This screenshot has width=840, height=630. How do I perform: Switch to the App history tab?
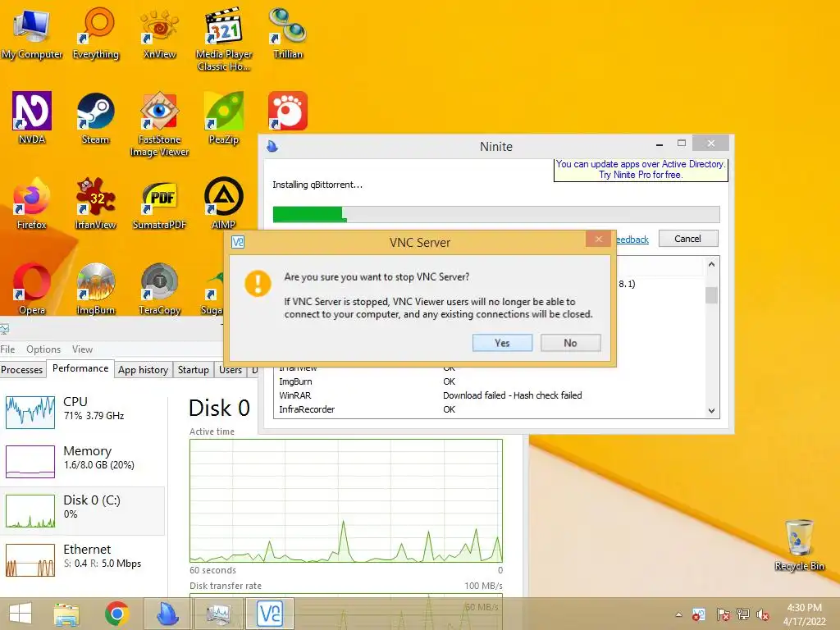point(143,370)
